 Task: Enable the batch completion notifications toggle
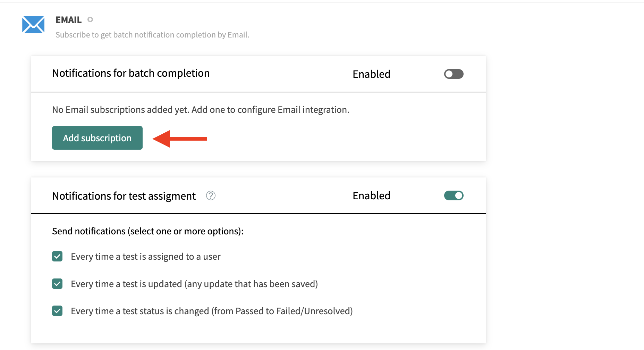[x=454, y=74]
